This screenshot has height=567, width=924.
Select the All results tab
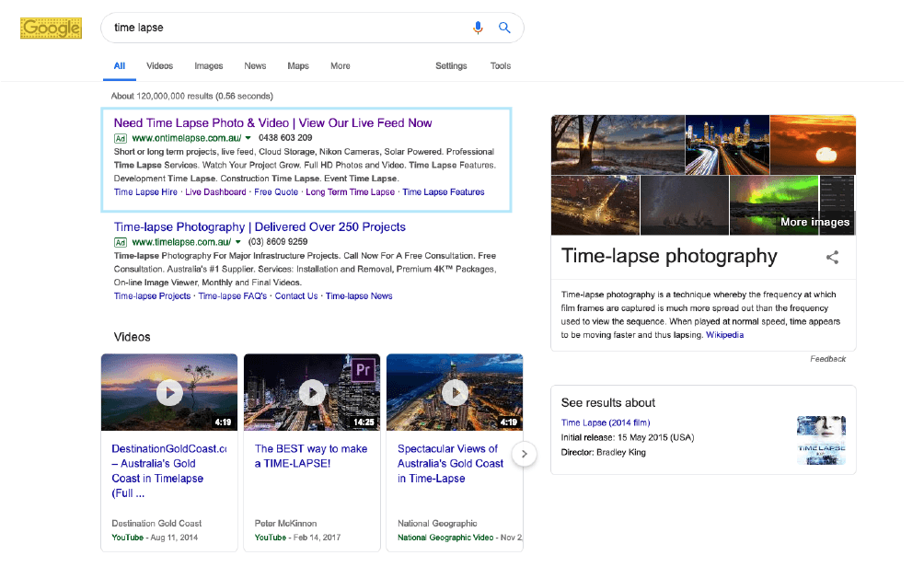120,66
